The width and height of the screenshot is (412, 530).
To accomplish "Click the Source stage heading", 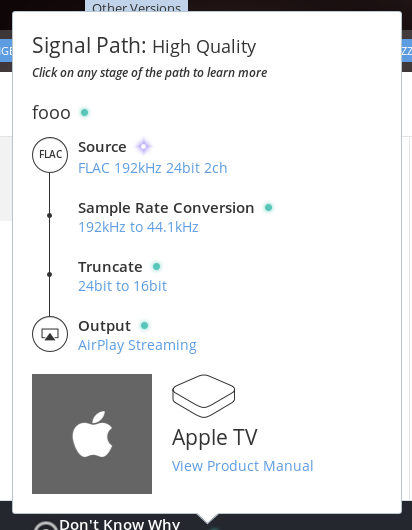I will 102,147.
